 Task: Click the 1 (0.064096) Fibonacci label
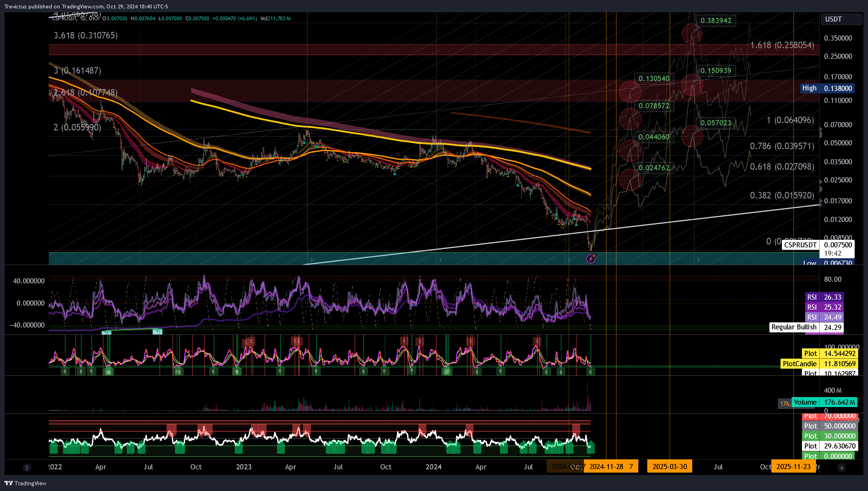790,120
